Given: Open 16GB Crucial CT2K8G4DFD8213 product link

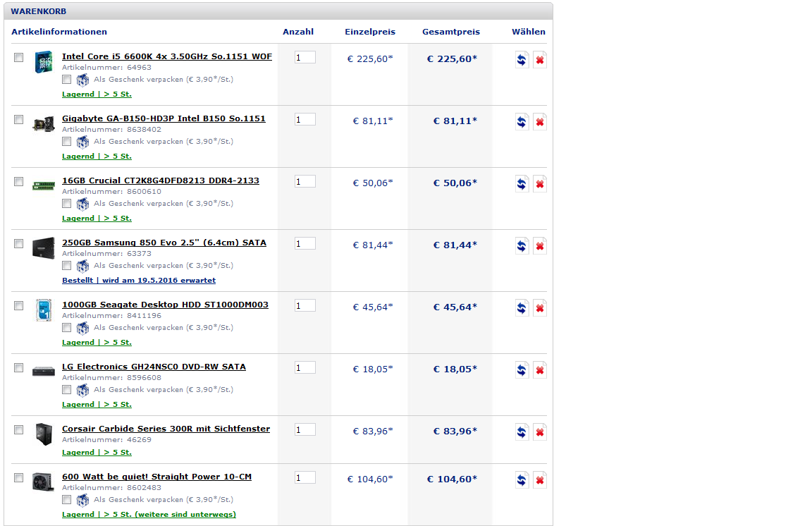Looking at the screenshot, I should tap(161, 181).
